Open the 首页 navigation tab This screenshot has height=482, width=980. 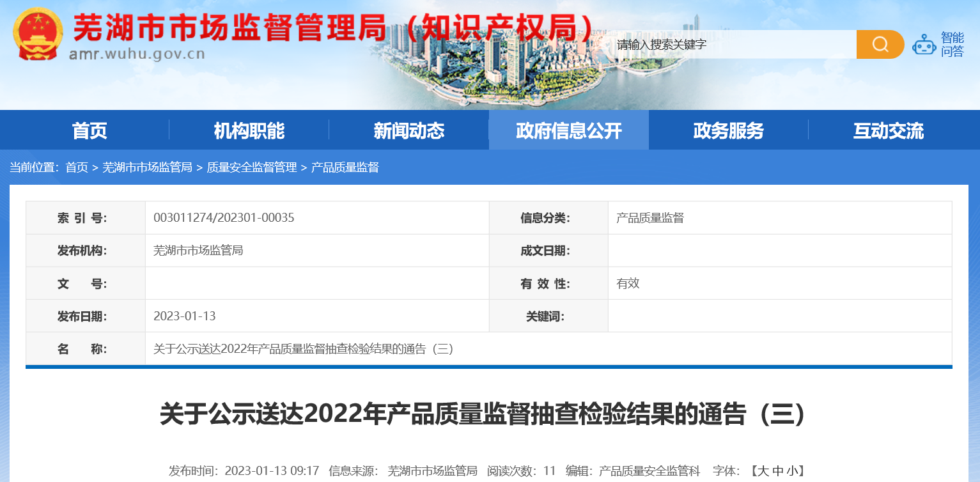[x=89, y=130]
